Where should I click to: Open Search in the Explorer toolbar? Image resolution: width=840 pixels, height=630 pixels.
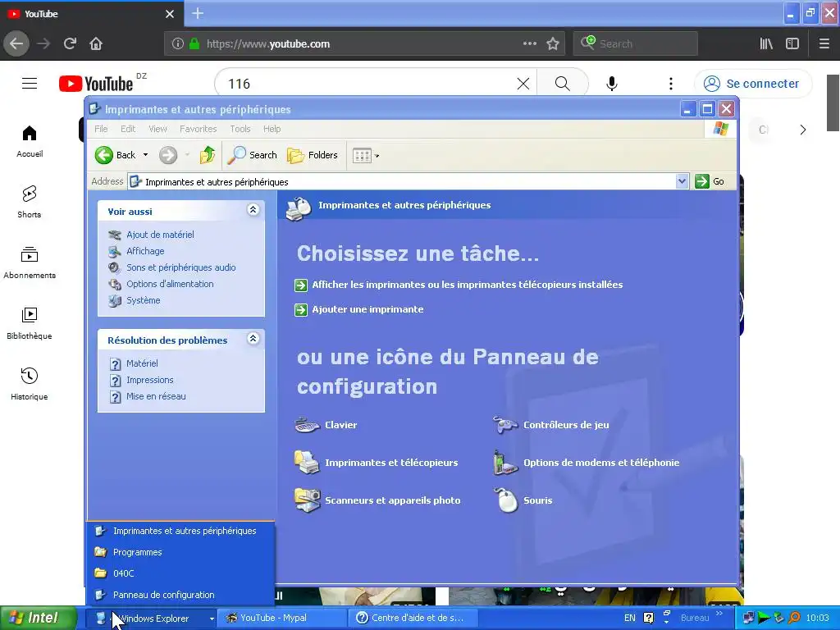[253, 155]
